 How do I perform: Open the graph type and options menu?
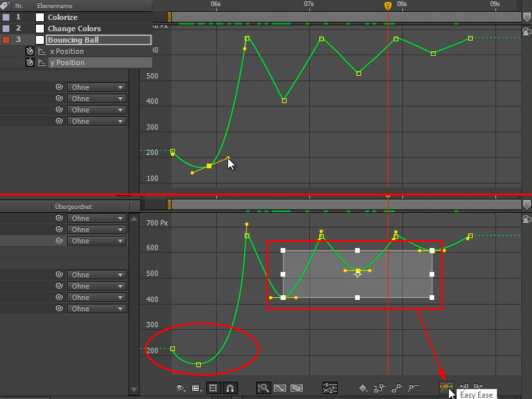click(x=196, y=388)
